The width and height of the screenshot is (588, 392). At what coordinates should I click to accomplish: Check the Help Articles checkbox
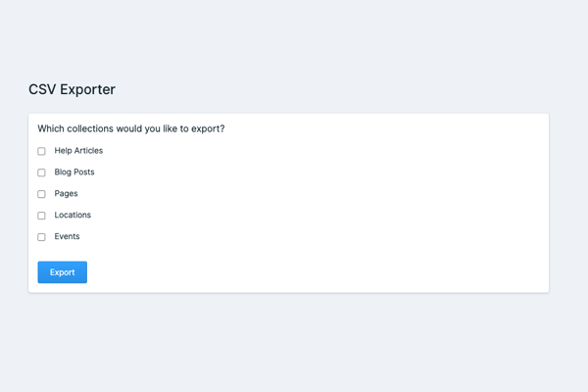tap(41, 151)
